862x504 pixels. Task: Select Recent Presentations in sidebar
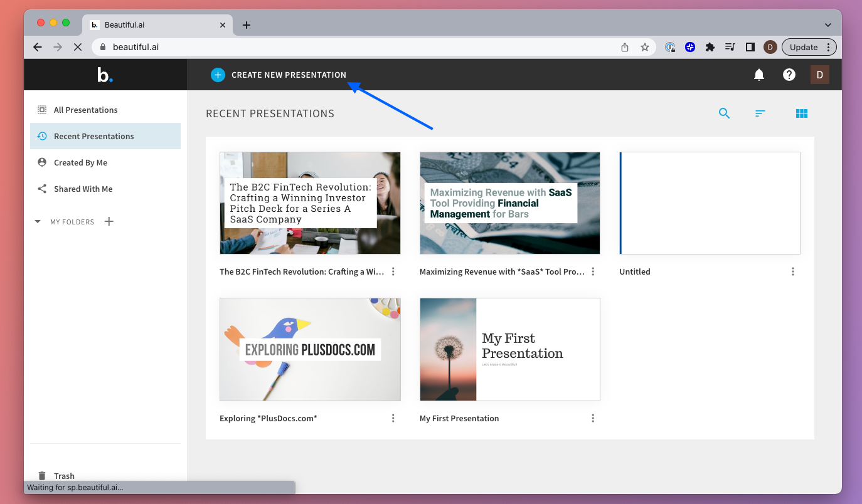pyautogui.click(x=105, y=136)
